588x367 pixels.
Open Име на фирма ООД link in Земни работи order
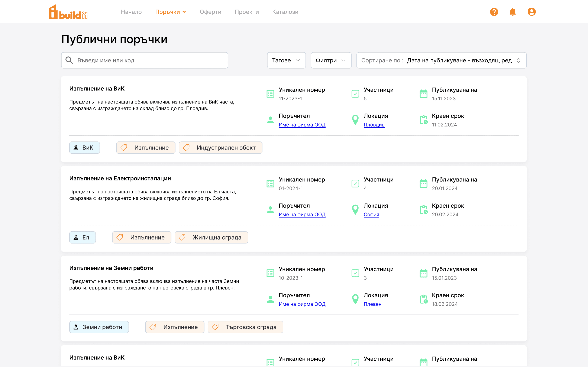(x=302, y=304)
